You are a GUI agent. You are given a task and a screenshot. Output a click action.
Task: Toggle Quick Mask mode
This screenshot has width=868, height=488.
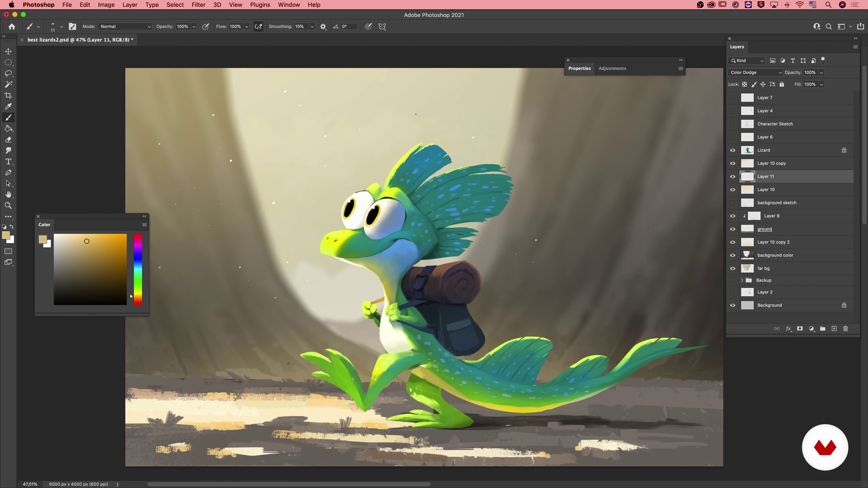coord(8,251)
